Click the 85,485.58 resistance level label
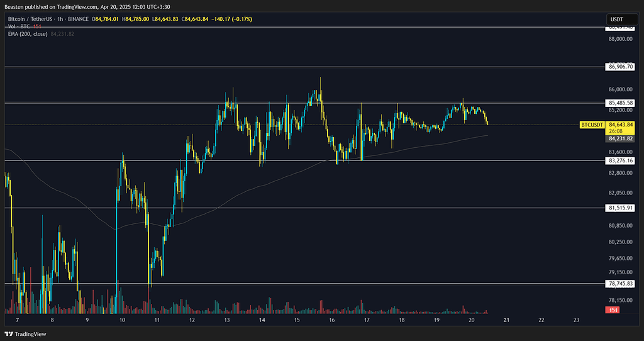Viewport: 644px width, 341px height. pos(621,103)
